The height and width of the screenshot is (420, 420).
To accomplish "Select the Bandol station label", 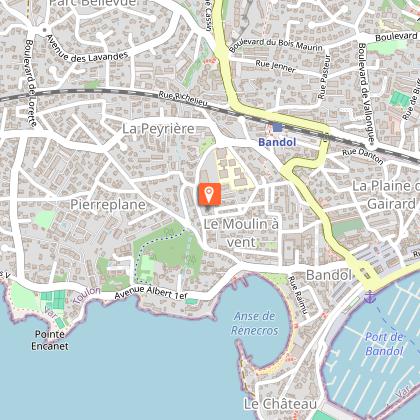I will point(277,142).
